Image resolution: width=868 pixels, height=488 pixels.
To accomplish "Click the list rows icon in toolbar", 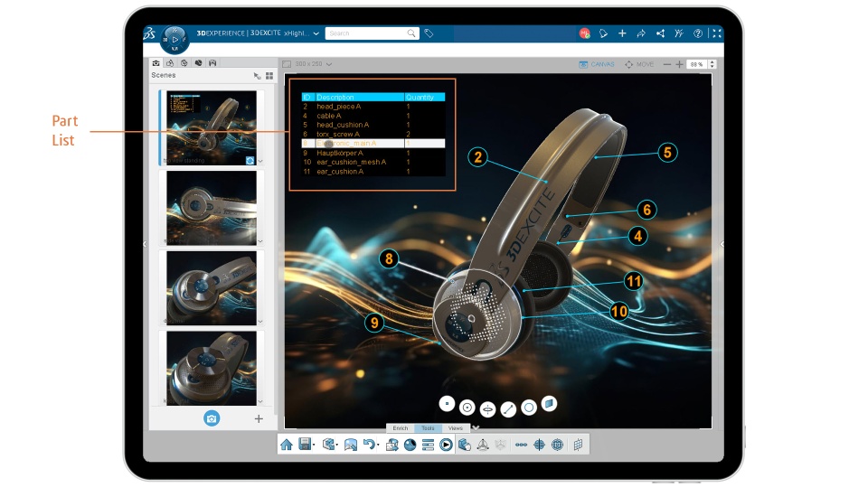I will click(428, 445).
